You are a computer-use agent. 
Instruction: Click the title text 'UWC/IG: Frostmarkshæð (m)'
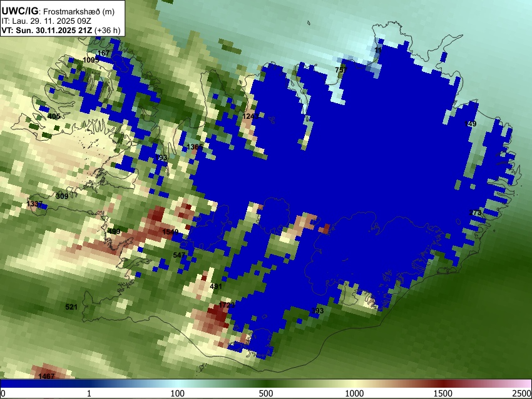pyautogui.click(x=58, y=11)
